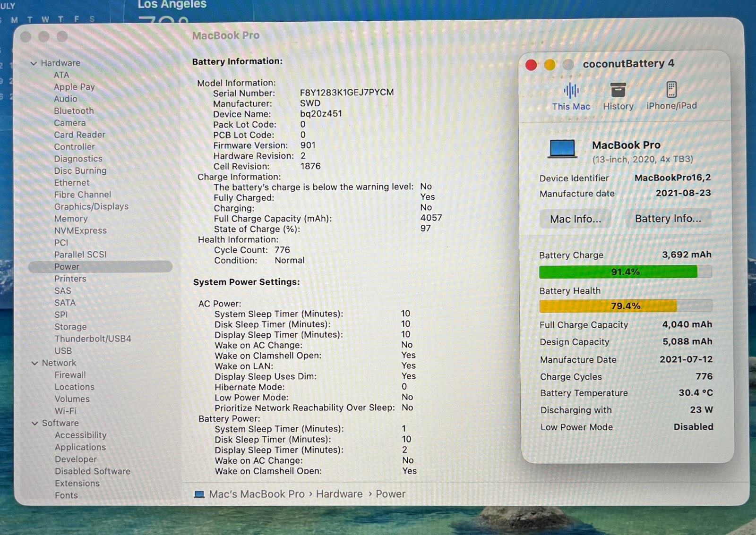Click the Full Charge Capacity value 4057
The image size is (756, 535).
click(431, 218)
